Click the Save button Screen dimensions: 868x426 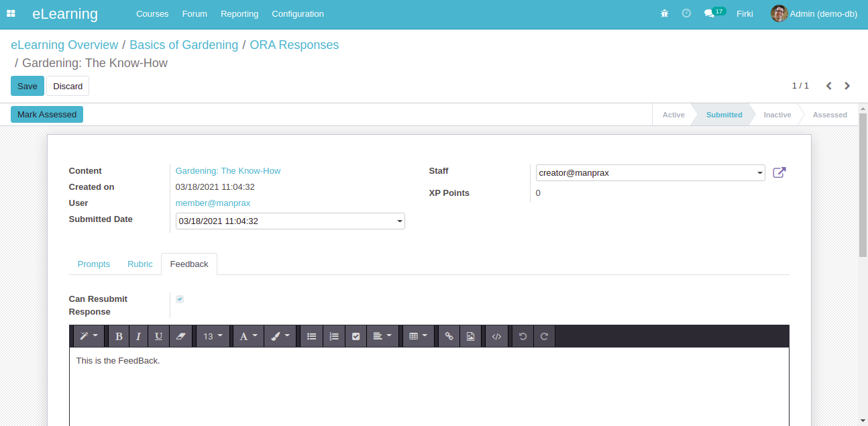pos(28,86)
